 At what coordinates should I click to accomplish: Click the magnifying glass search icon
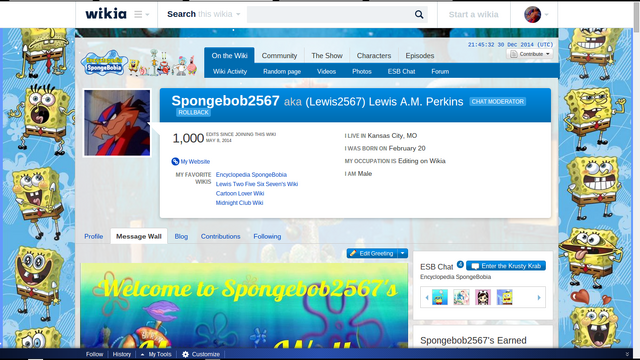(x=419, y=14)
